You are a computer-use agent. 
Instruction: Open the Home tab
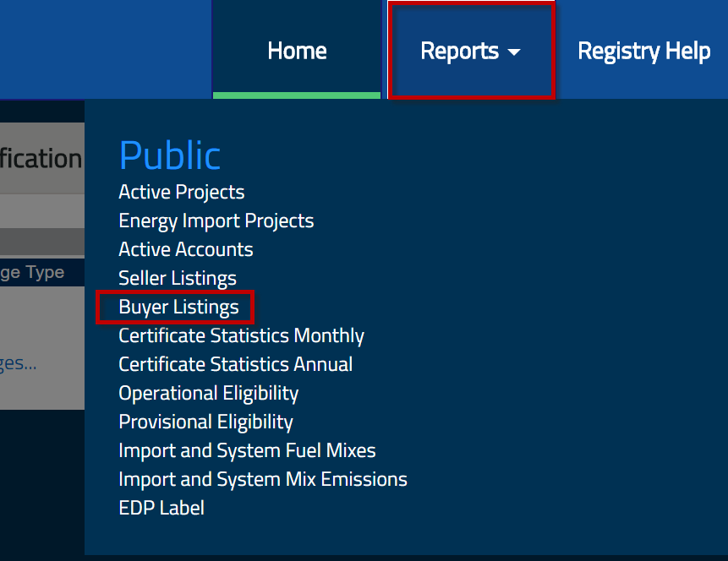click(297, 51)
